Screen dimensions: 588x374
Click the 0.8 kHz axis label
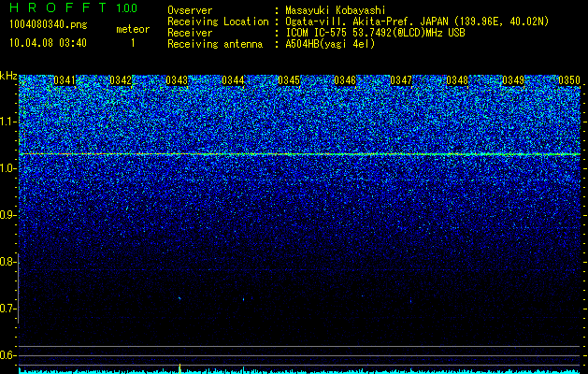point(8,262)
